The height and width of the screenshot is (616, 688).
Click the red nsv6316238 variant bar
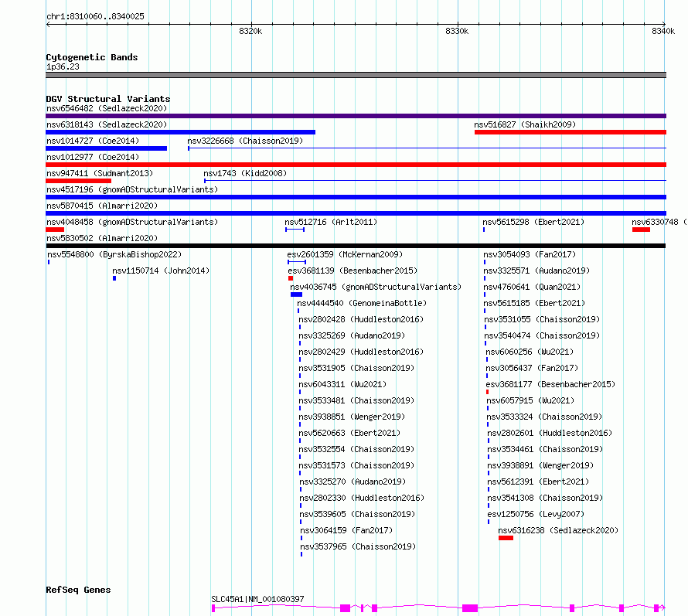pyautogui.click(x=506, y=538)
